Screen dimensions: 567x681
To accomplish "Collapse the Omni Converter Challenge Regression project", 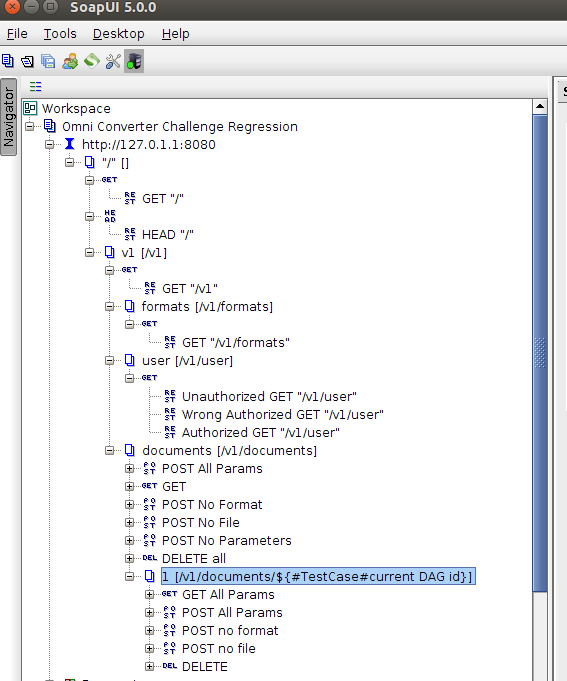I will coord(30,126).
